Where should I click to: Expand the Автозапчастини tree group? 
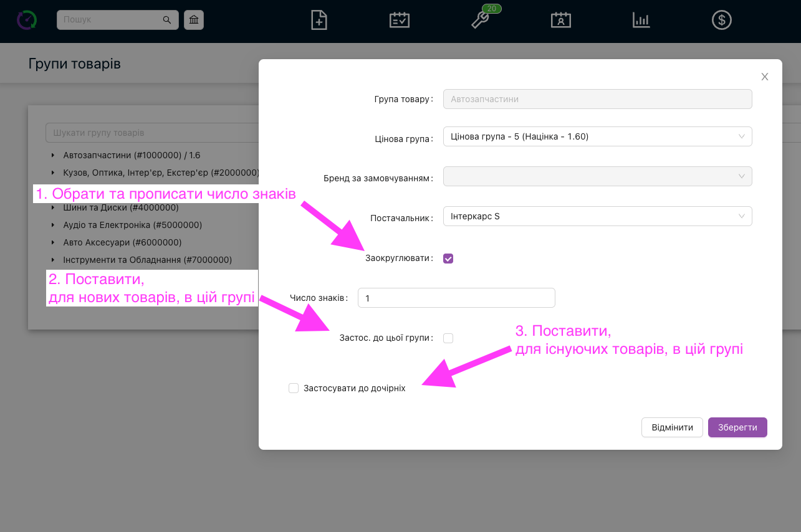coord(53,155)
